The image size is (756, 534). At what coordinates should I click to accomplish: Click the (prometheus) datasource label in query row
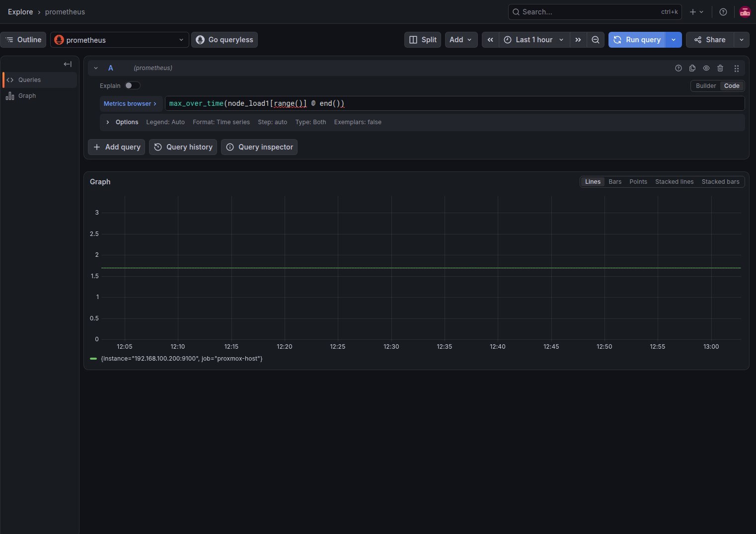click(x=153, y=68)
